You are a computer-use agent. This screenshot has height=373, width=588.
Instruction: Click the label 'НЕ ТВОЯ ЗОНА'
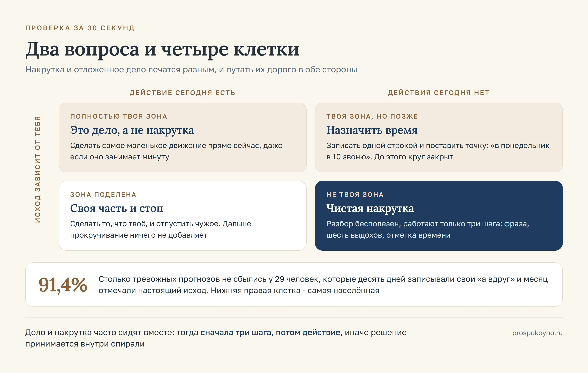coord(355,194)
